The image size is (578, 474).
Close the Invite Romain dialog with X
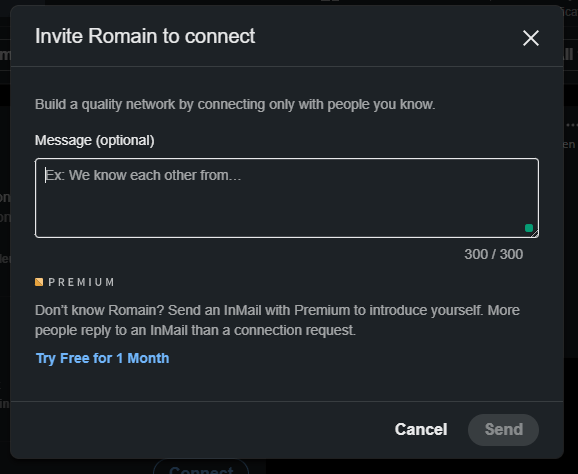(x=531, y=38)
